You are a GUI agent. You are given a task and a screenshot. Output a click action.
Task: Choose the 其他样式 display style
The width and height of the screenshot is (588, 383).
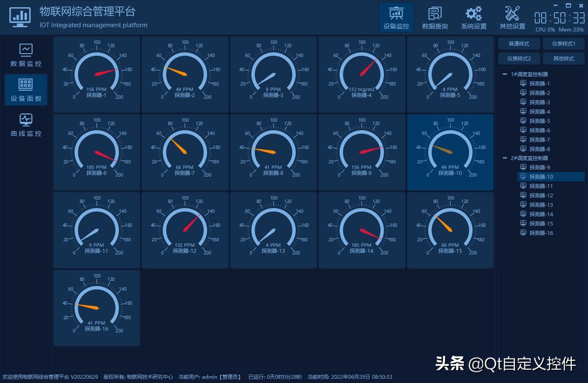(x=564, y=58)
